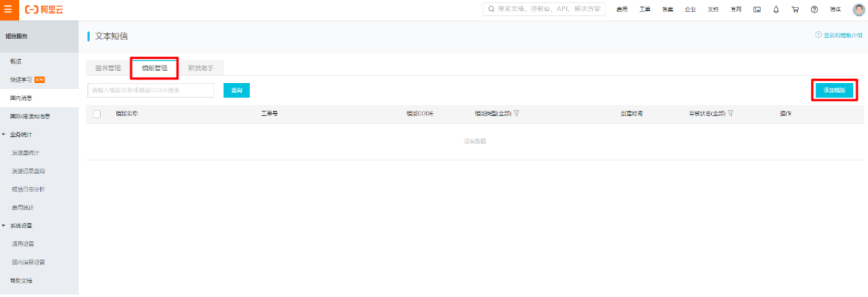
Task: Click the 添加模版 button
Action: point(834,90)
